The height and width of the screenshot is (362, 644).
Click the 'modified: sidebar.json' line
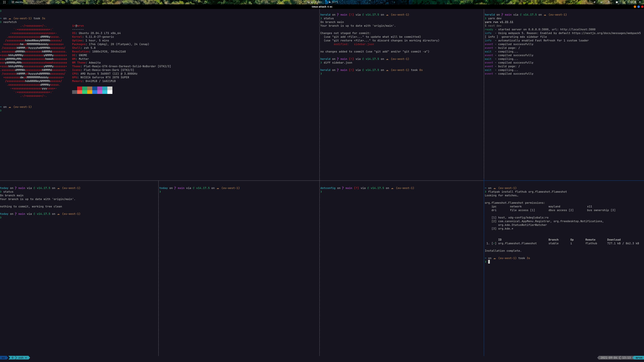[354, 44]
